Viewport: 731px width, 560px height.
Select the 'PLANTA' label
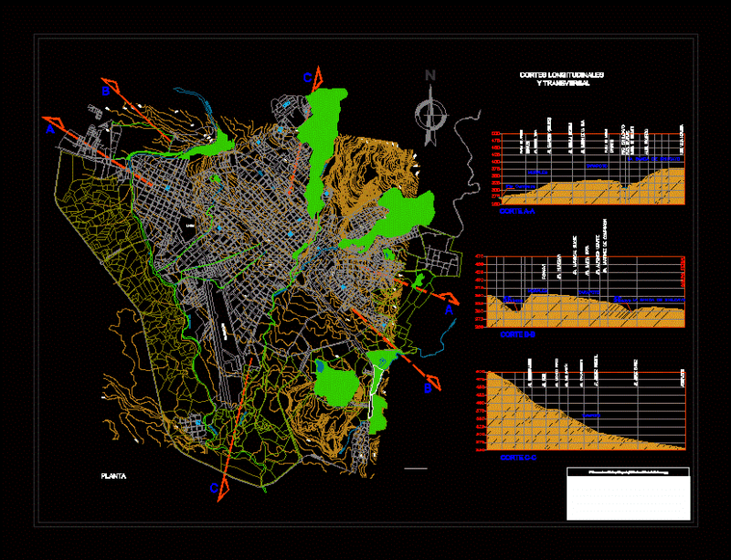point(113,476)
